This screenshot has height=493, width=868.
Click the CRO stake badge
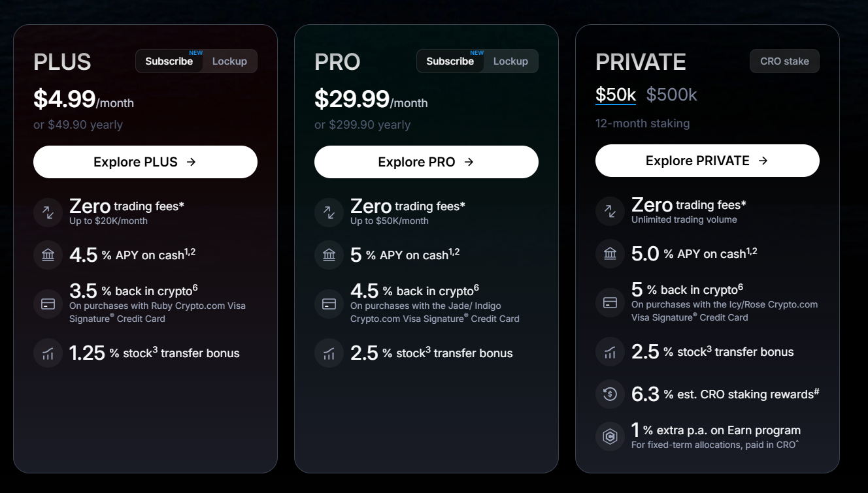(x=784, y=61)
